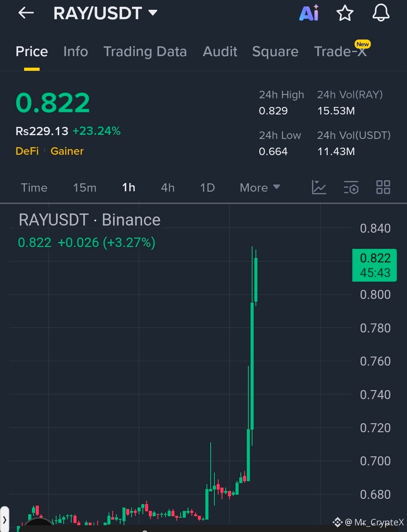
Task: Open the Trading Data tab
Action: tap(145, 52)
